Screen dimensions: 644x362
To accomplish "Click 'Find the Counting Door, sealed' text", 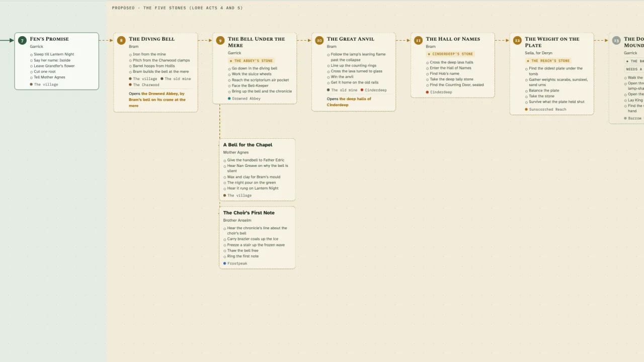I will (457, 85).
